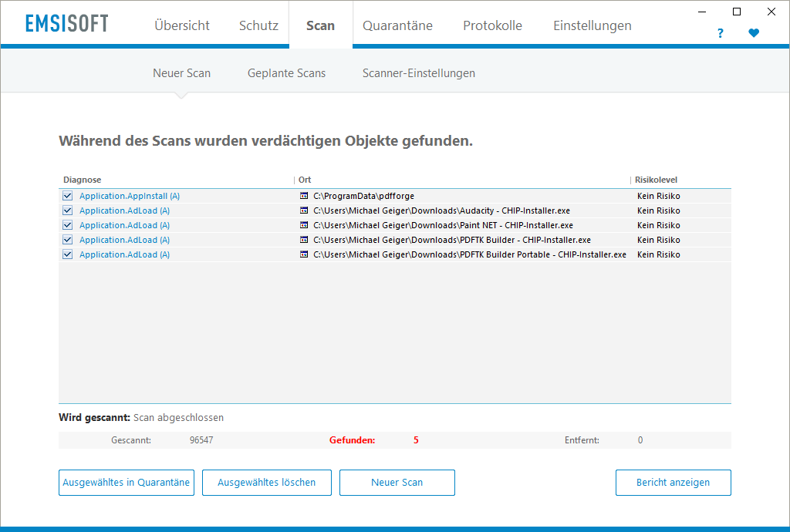Click Ausgewähltes in Quarantäne button
790x532 pixels.
click(127, 483)
